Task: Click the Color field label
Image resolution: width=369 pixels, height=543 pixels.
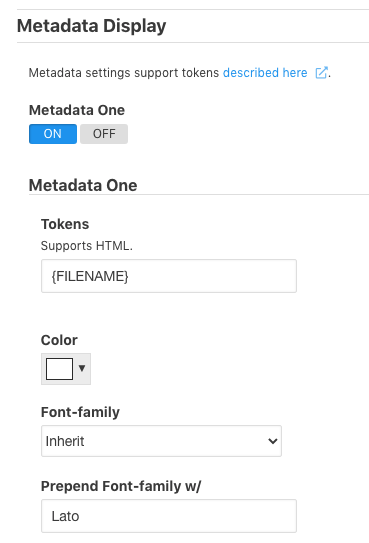Action: coord(59,340)
